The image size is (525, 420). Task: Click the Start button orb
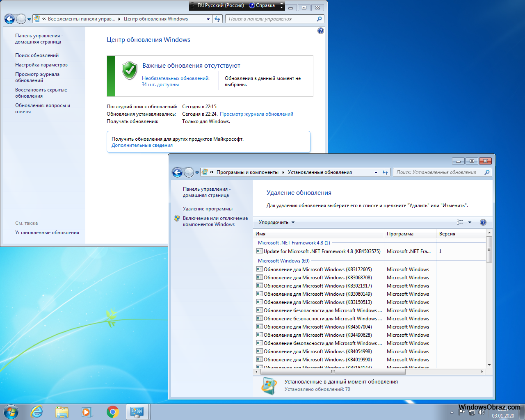[11, 412]
